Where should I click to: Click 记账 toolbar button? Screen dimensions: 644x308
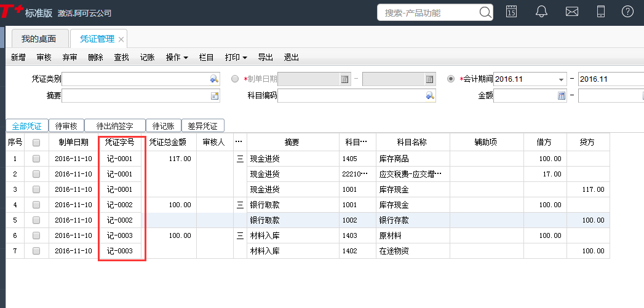click(x=148, y=58)
